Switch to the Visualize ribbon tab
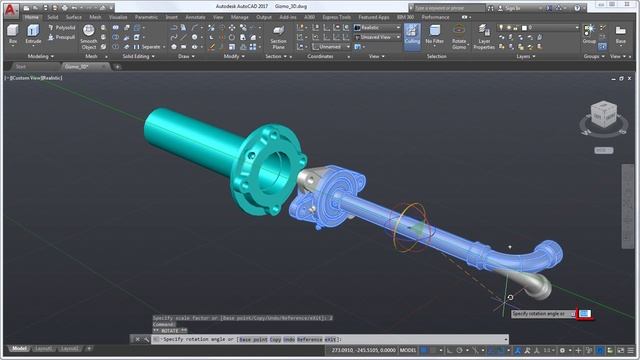Viewport: 640px width, 360px height. (118, 17)
